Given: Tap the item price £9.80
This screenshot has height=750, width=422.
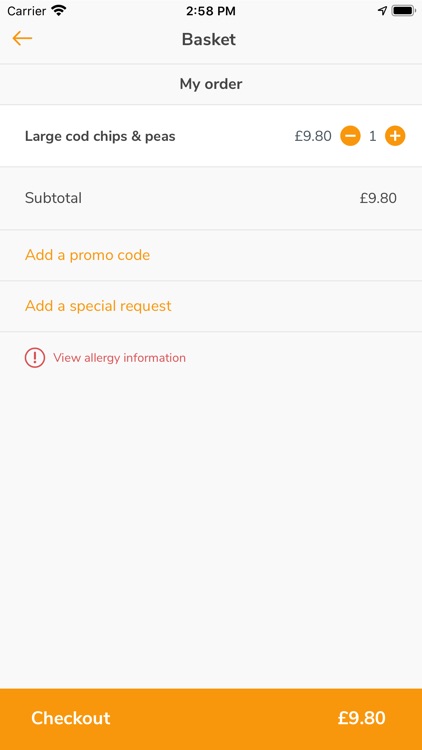Looking at the screenshot, I should (313, 136).
